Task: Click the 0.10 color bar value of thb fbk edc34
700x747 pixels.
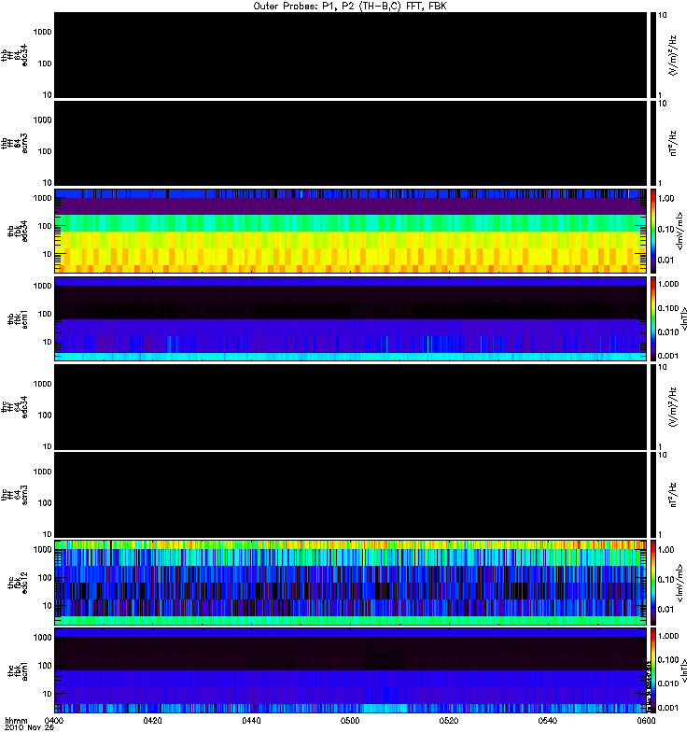Action: (666, 229)
